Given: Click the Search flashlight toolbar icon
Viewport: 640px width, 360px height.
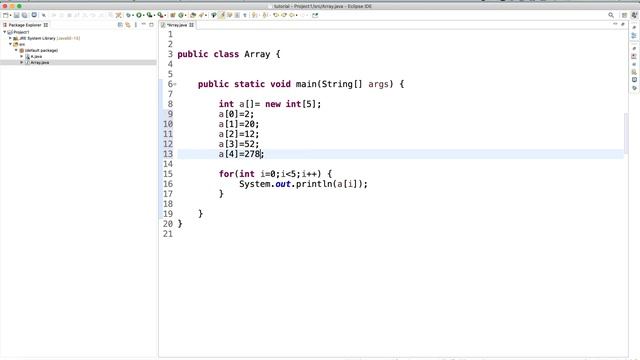Looking at the screenshot, I should (201, 15).
